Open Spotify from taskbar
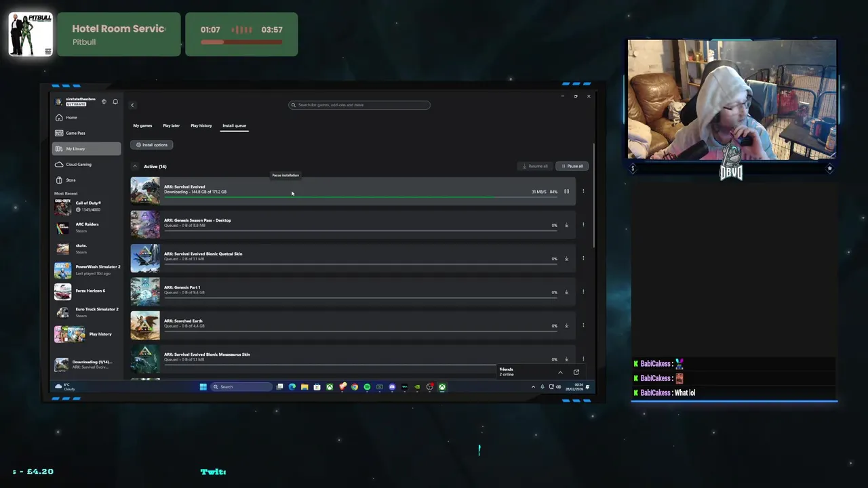 point(367,387)
